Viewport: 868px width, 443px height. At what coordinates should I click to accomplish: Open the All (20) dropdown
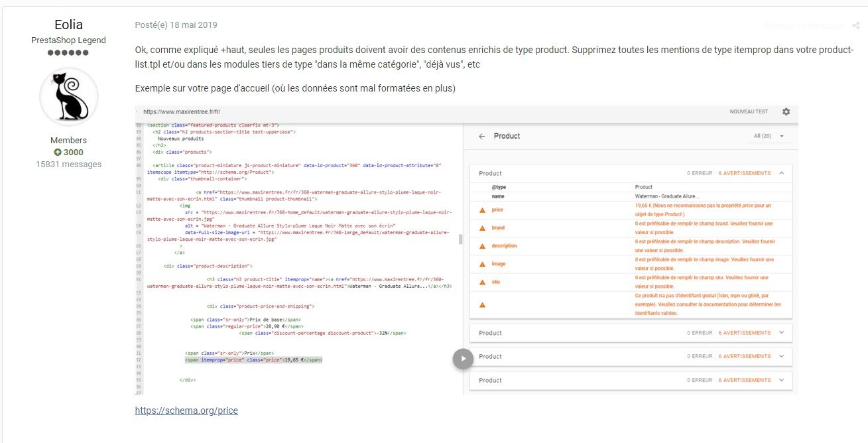(769, 136)
